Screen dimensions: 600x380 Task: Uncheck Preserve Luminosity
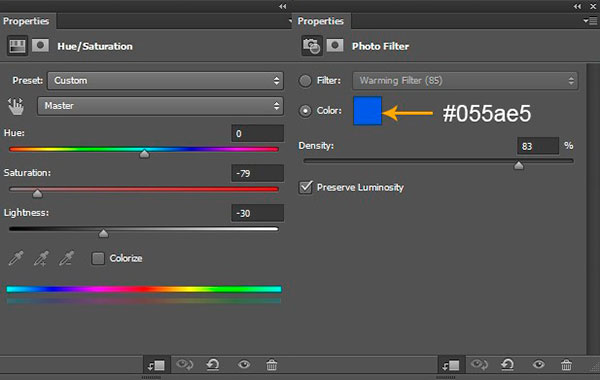(x=305, y=187)
